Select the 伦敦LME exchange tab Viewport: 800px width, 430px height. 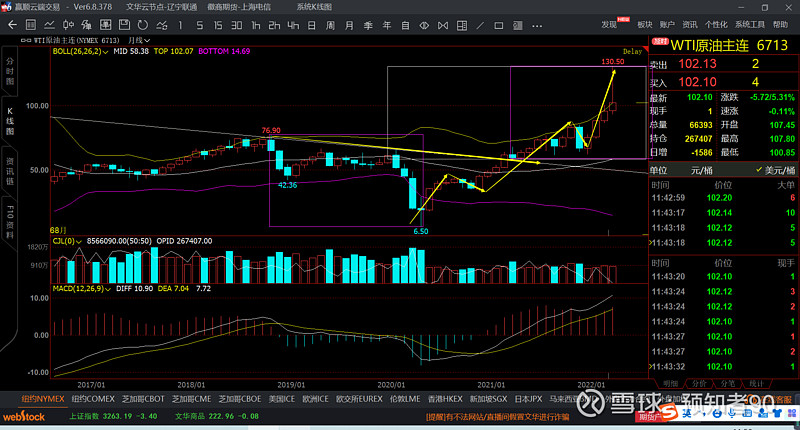[405, 399]
